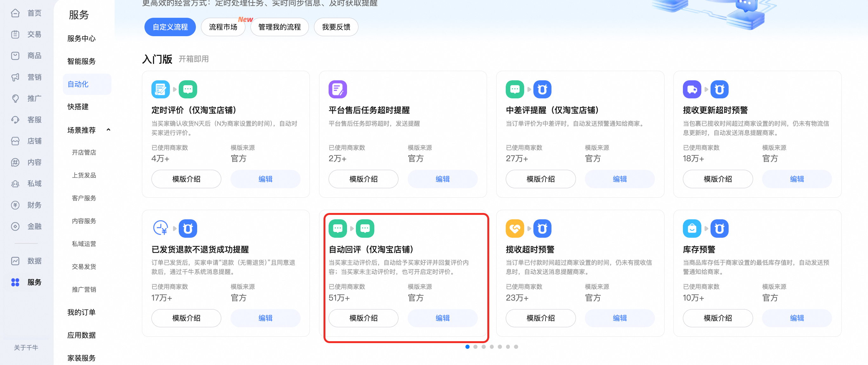
Task: Select 开店管店 under 场景推荐
Action: click(x=84, y=153)
